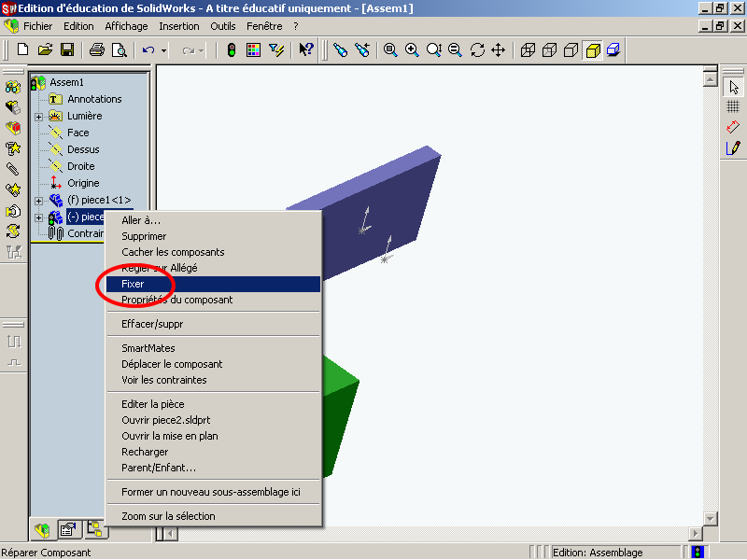Choose Editer la pièce
The width and height of the screenshot is (747, 560).
[x=213, y=404]
